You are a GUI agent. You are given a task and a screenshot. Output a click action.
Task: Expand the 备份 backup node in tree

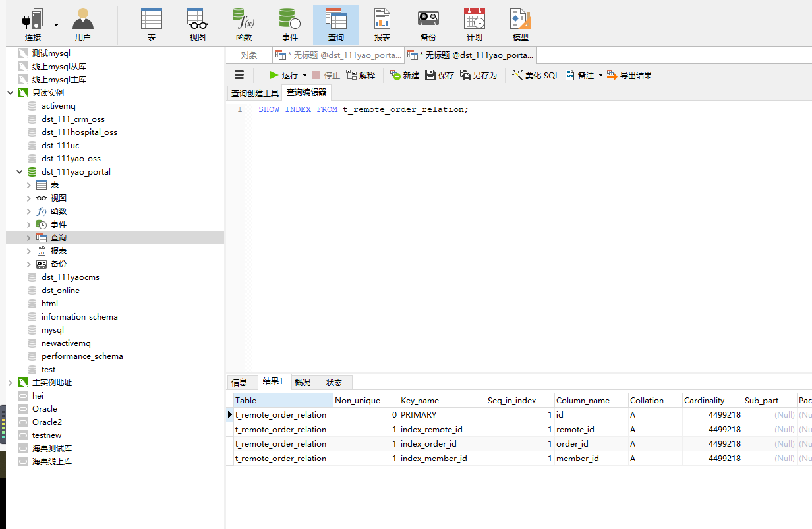[29, 264]
